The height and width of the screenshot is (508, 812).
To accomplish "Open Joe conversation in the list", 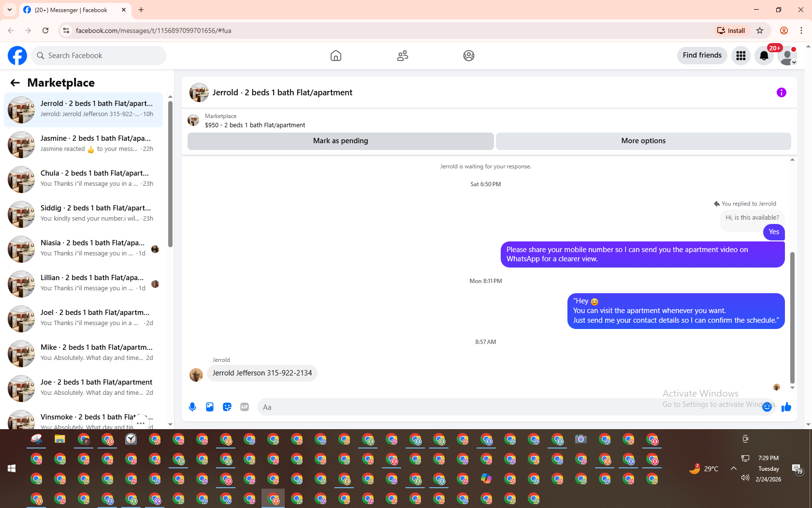I will [83, 388].
